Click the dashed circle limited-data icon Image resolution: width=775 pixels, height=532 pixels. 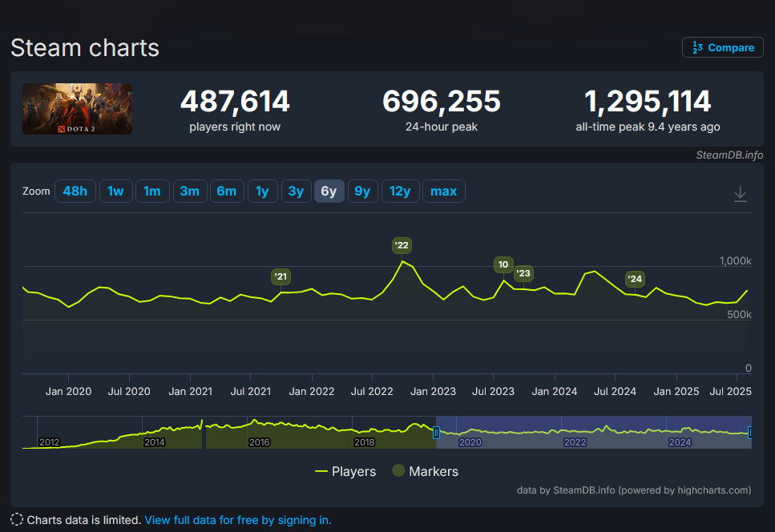[x=17, y=520]
